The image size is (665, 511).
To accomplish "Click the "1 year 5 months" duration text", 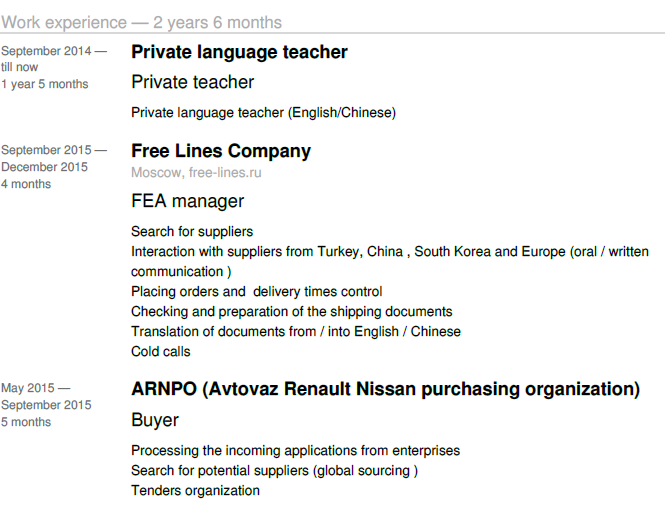I will coord(44,84).
